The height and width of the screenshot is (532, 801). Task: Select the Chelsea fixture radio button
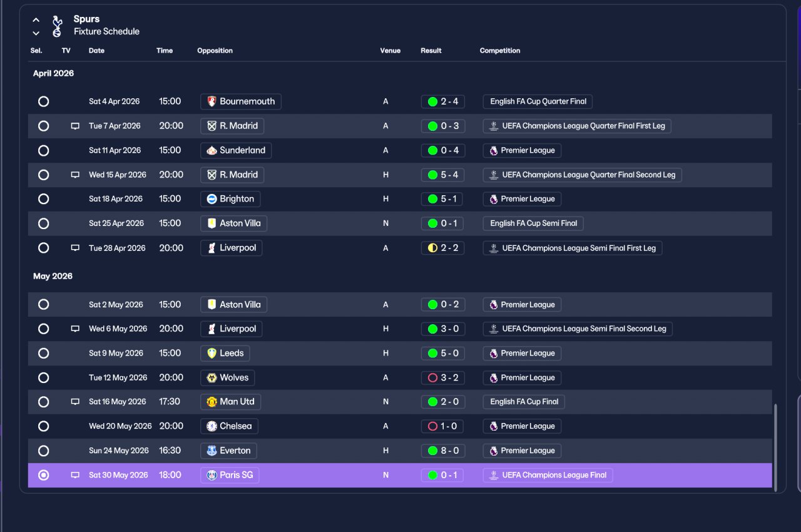tap(43, 426)
